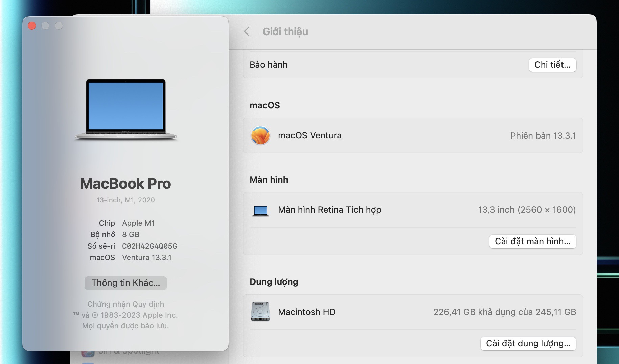Click the serial number C02H42G4Q05G
Image resolution: width=619 pixels, height=364 pixels.
click(150, 246)
